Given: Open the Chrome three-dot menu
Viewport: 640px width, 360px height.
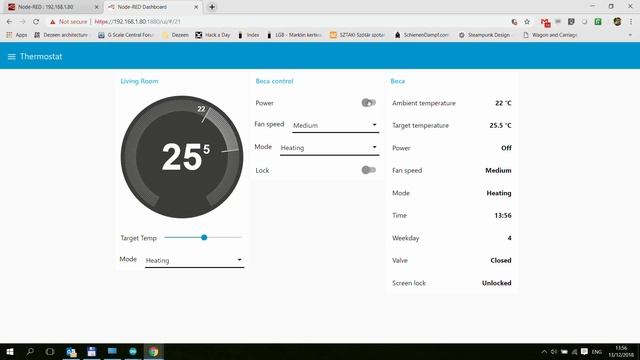Looking at the screenshot, I should (631, 22).
